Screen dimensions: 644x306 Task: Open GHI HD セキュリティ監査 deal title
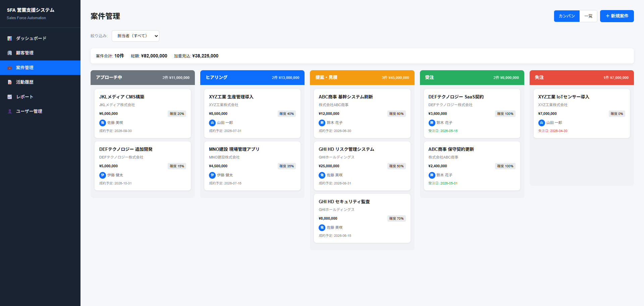click(344, 202)
